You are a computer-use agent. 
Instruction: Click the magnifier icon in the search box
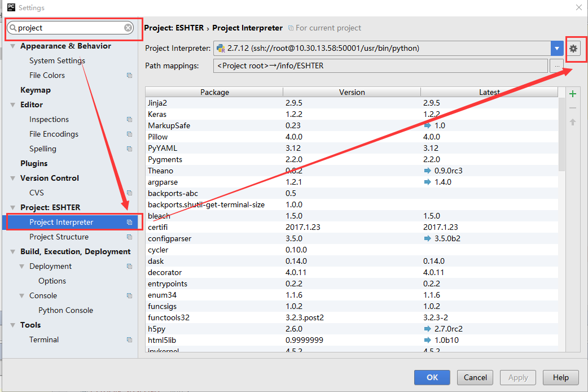(13, 28)
